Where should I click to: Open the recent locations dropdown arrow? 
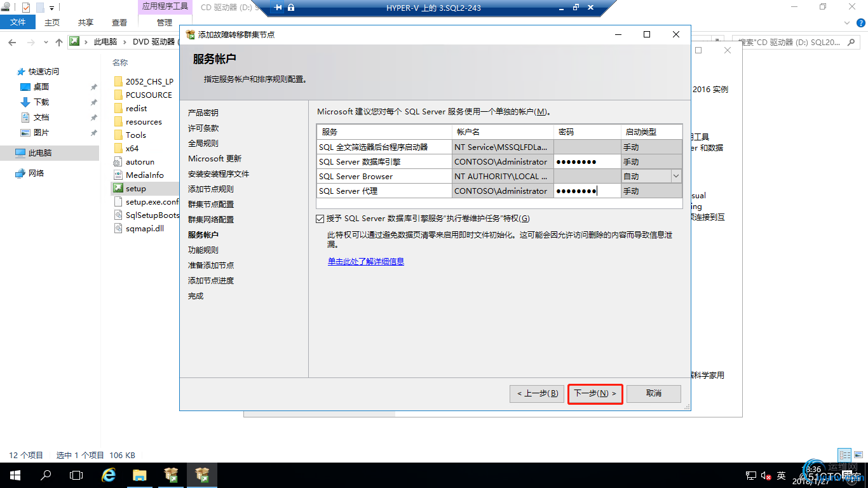point(46,42)
